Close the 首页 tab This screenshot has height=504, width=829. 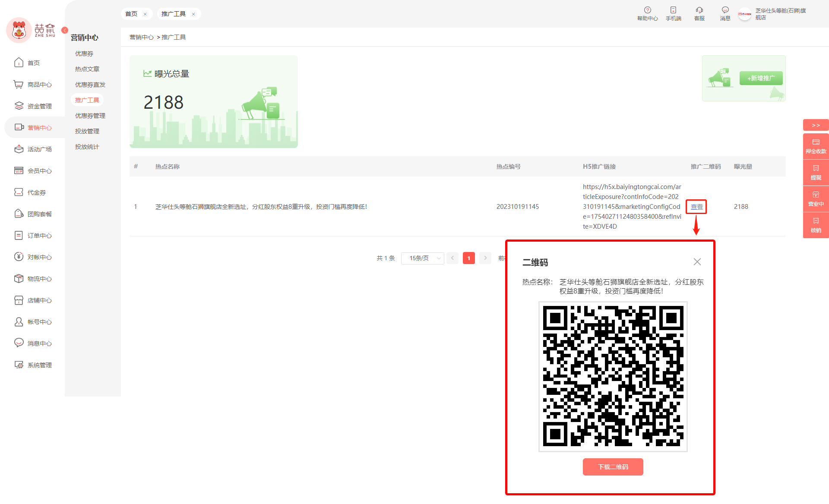pyautogui.click(x=145, y=14)
